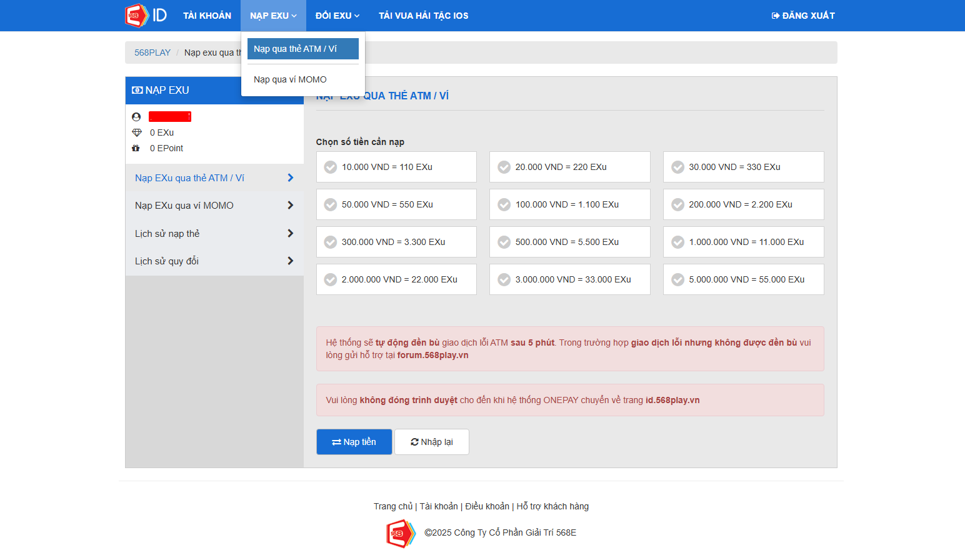Open sidebar item Lịch sử nạp thẻ
The image size is (965, 560).
[x=214, y=234]
